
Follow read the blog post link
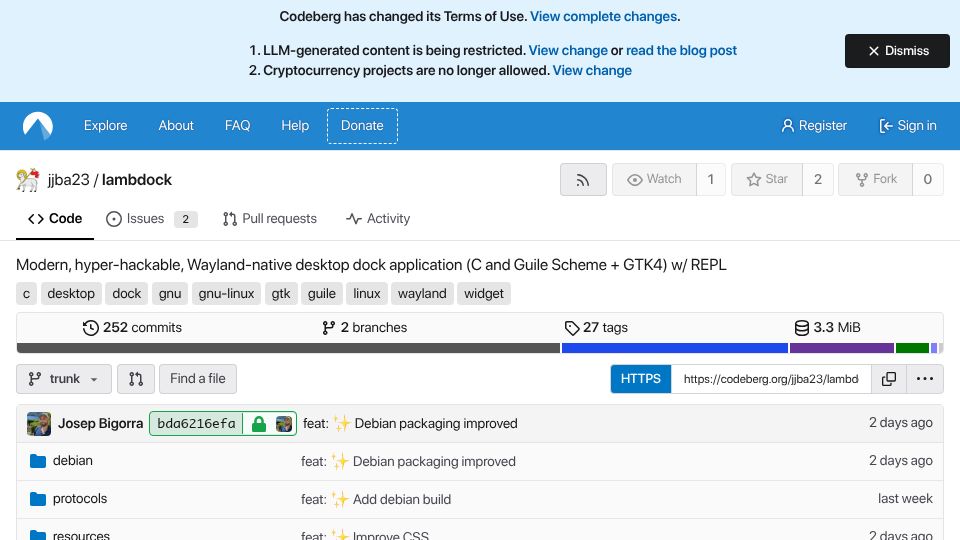pos(681,50)
